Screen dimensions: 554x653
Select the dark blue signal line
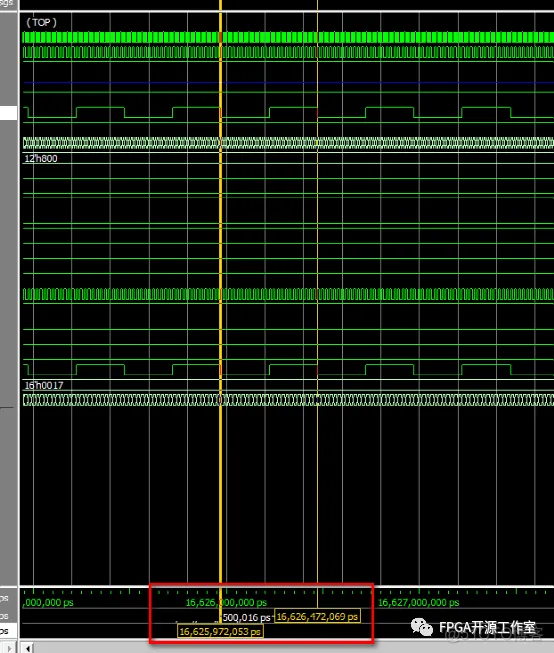tap(288, 82)
